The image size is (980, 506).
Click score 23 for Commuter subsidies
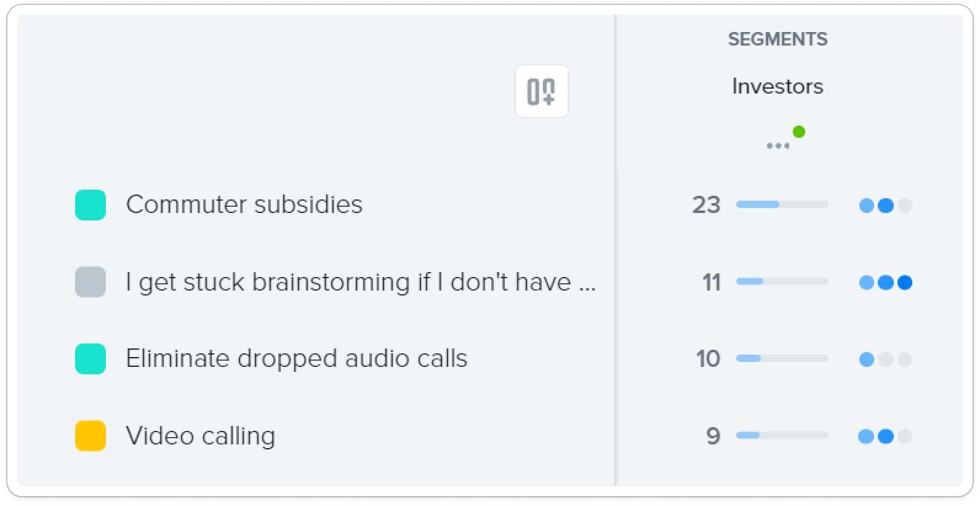[706, 204]
